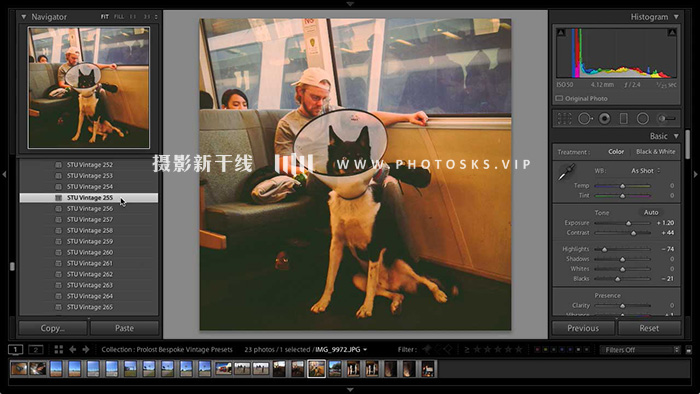The width and height of the screenshot is (700, 394).
Task: Collapse the Navigator panel
Action: click(24, 17)
